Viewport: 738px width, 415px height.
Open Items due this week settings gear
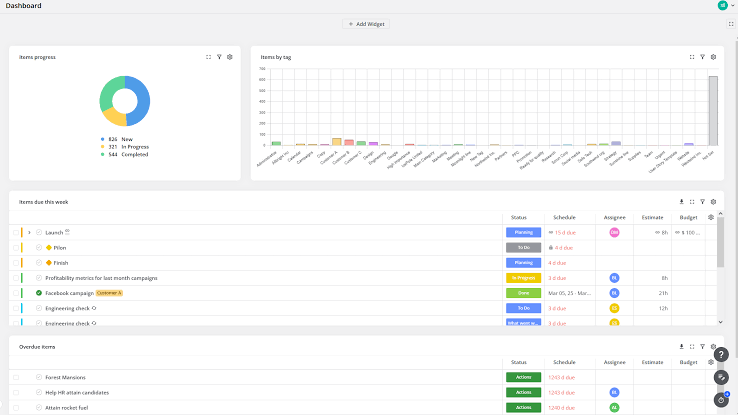pyautogui.click(x=714, y=202)
